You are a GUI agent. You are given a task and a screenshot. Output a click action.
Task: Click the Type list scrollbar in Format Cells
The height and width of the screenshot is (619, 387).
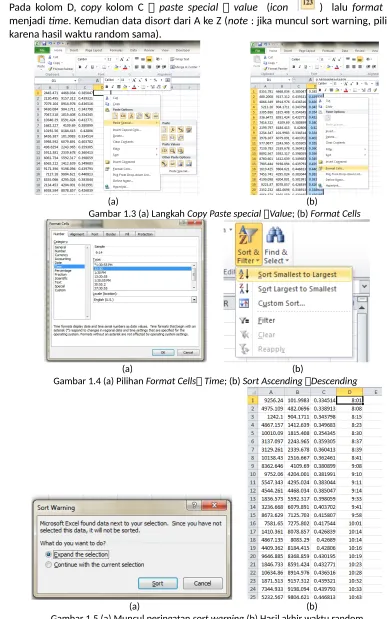[x=194, y=276]
